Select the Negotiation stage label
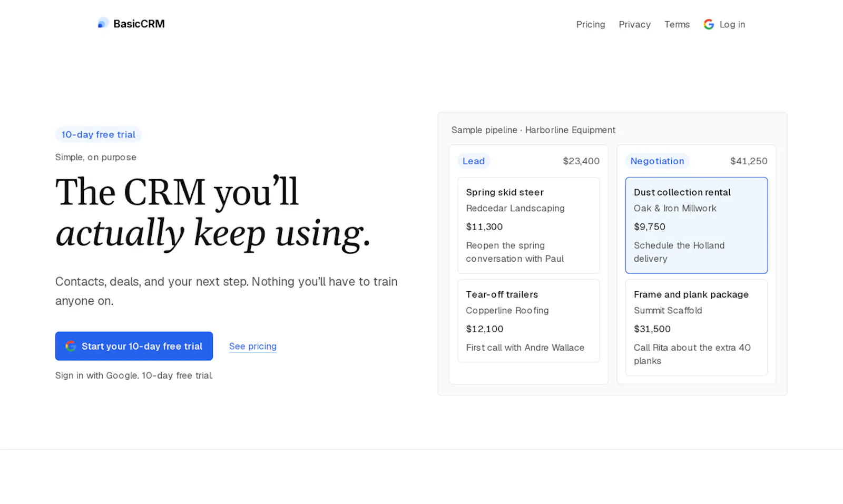843x504 pixels. point(657,161)
